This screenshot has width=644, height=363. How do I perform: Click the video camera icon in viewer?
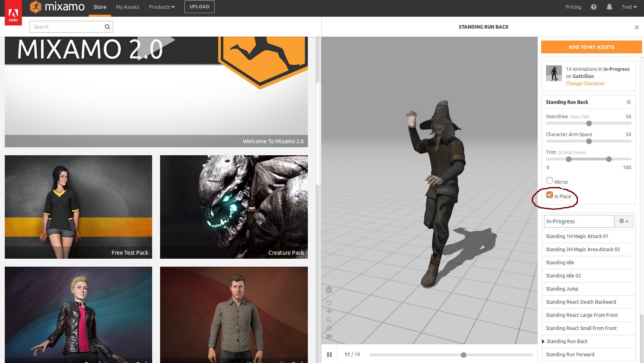point(329,336)
